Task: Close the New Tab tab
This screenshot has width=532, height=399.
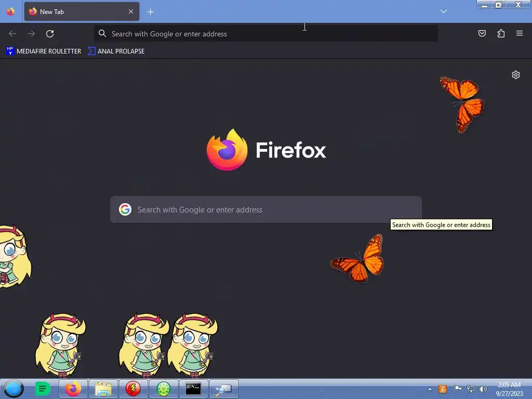Action: click(x=130, y=11)
